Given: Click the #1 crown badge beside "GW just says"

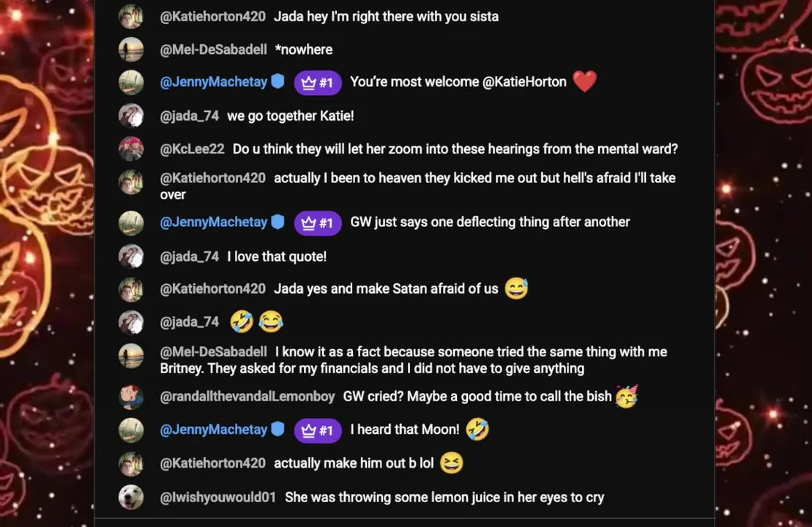Looking at the screenshot, I should (318, 223).
